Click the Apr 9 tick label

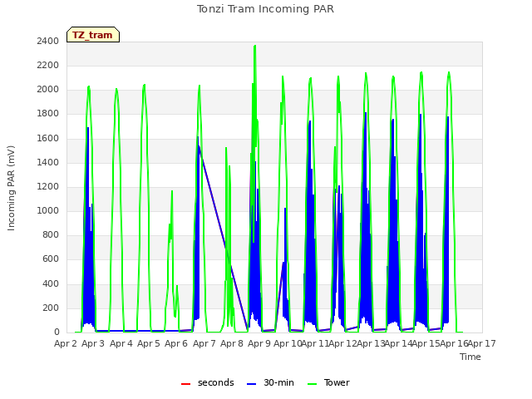pyautogui.click(x=259, y=343)
